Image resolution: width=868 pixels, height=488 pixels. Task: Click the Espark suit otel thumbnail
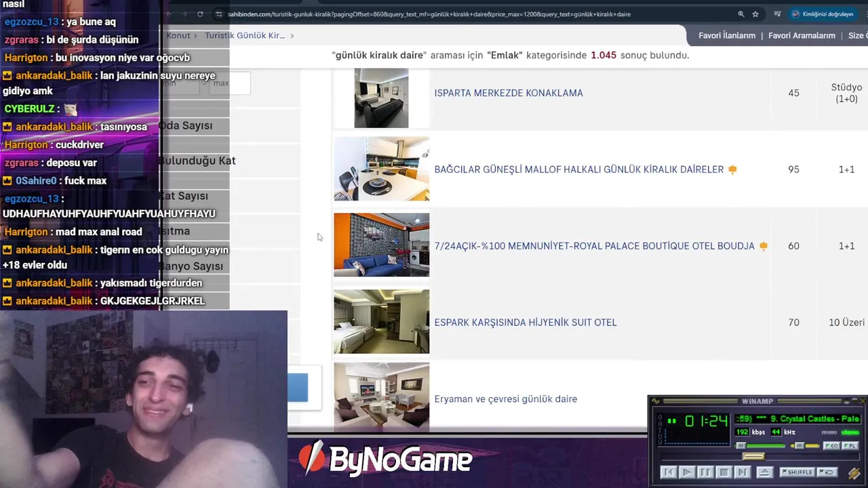[381, 321]
